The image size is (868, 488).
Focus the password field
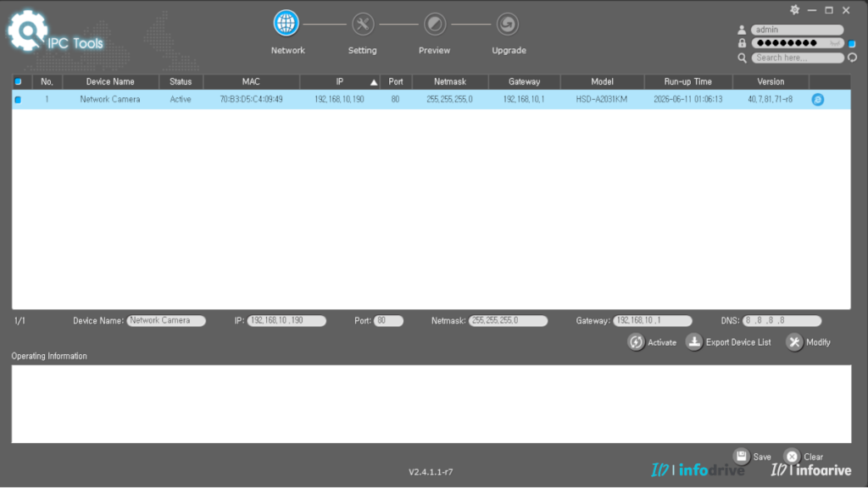[797, 43]
